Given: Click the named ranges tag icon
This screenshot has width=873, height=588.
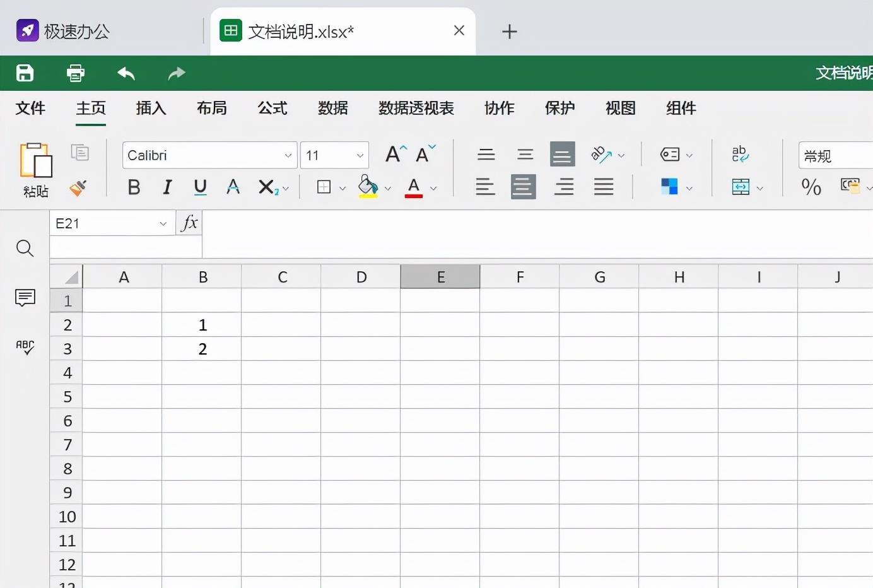Looking at the screenshot, I should coord(670,155).
